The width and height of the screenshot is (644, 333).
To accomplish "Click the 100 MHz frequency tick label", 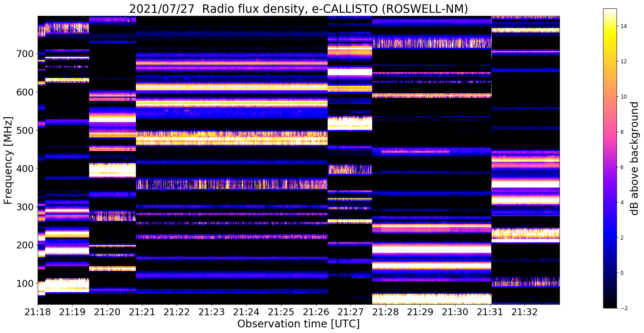I will (x=25, y=283).
